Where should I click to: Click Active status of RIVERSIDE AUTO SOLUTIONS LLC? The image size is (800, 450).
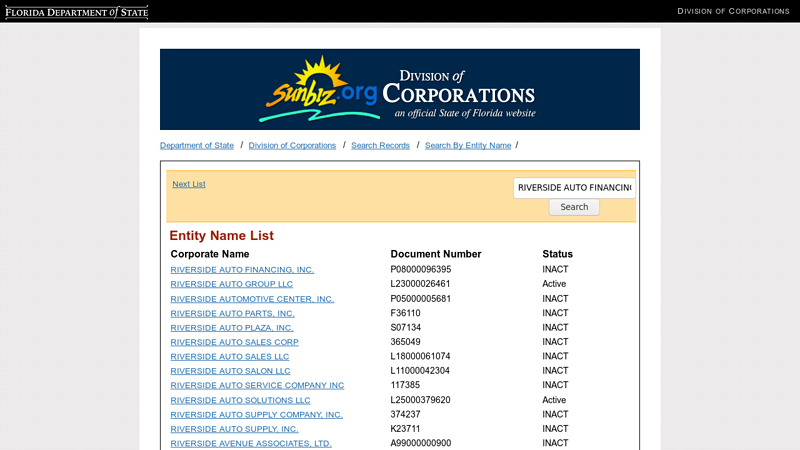(x=554, y=400)
